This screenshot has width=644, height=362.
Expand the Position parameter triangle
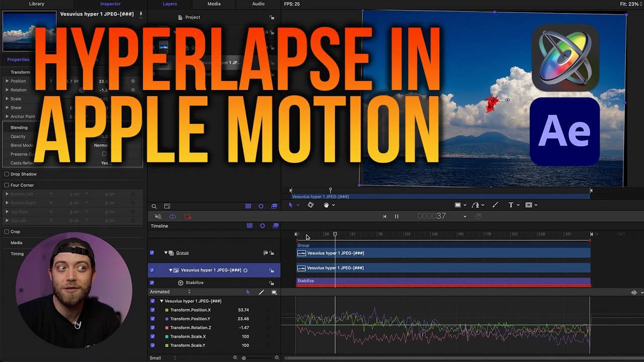pos(7,81)
